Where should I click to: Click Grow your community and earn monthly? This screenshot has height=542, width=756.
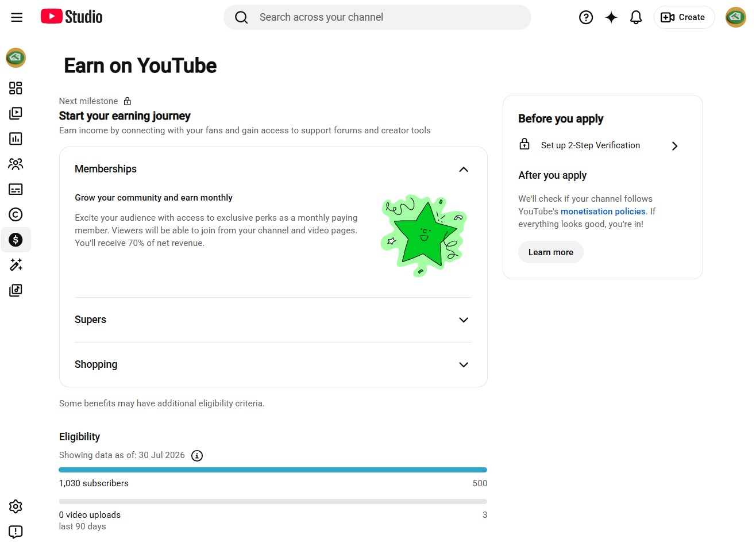[153, 198]
